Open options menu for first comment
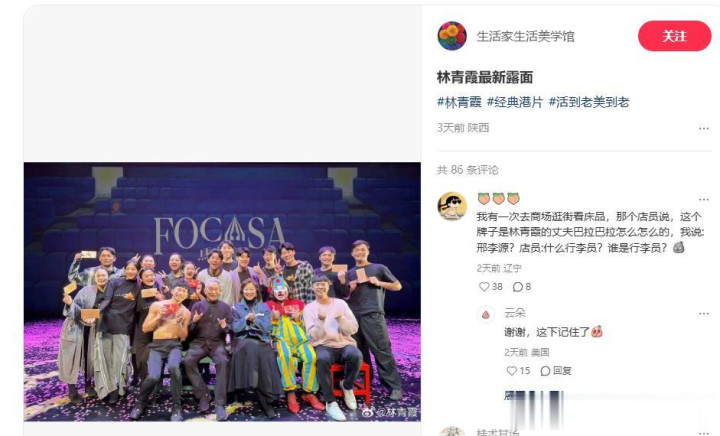Screen dimensions: 720x436 click(703, 199)
